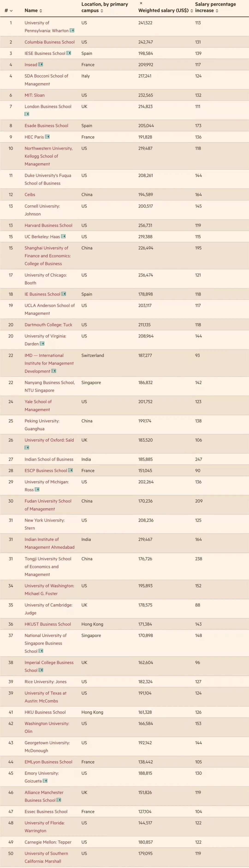The width and height of the screenshot is (249, 868).
Task: Click the UC Berkeley: Haas profile icon
Action: click(x=63, y=236)
